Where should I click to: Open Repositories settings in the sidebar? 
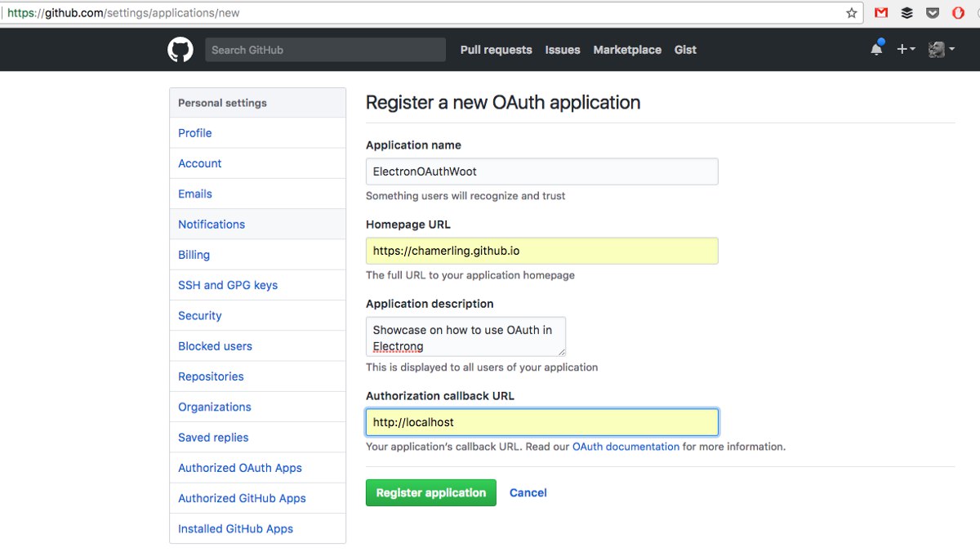point(257,376)
